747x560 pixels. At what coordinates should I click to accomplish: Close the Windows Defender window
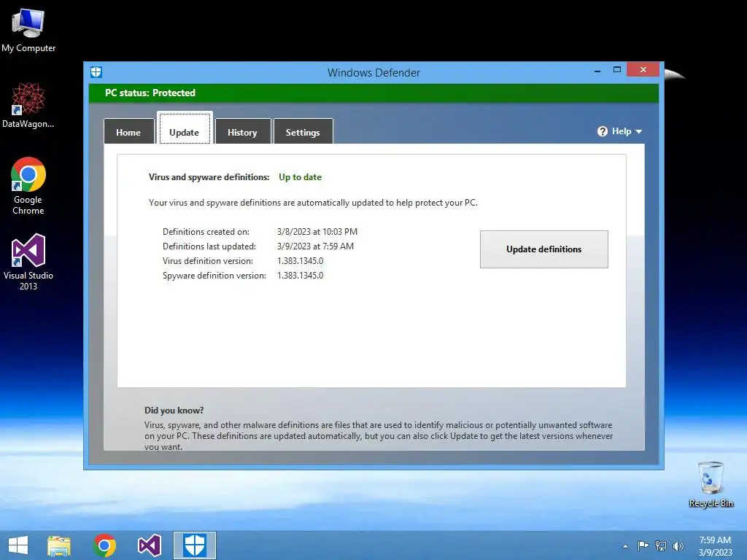[643, 69]
